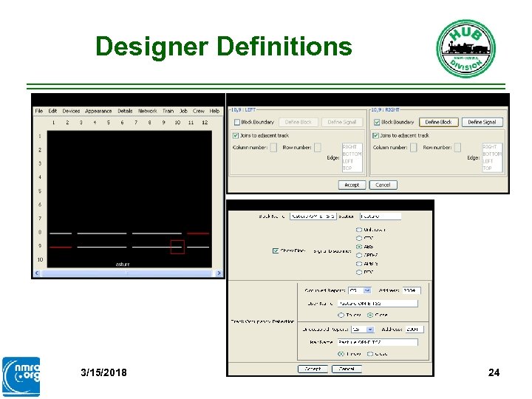
Task: Open the Job menu
Action: point(183,111)
